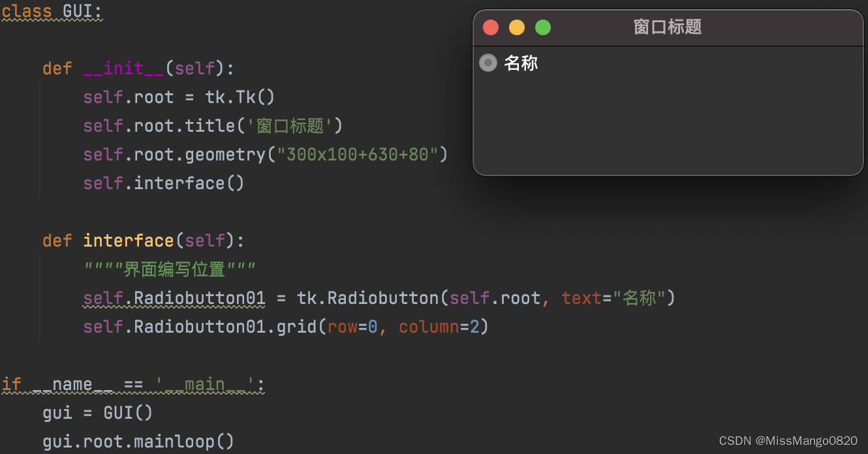This screenshot has height=454, width=868.
Task: Click the 'self.root = tk.Tk()' line
Action: click(x=179, y=97)
